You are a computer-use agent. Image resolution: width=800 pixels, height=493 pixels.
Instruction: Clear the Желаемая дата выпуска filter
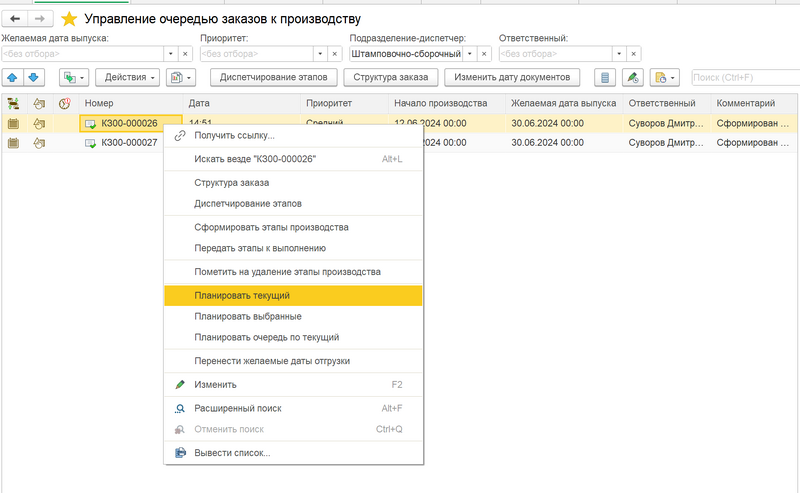point(185,54)
